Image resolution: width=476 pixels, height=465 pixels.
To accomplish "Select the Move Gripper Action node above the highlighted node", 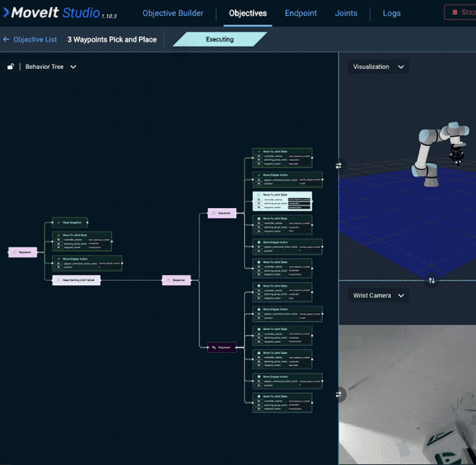I will [x=287, y=180].
